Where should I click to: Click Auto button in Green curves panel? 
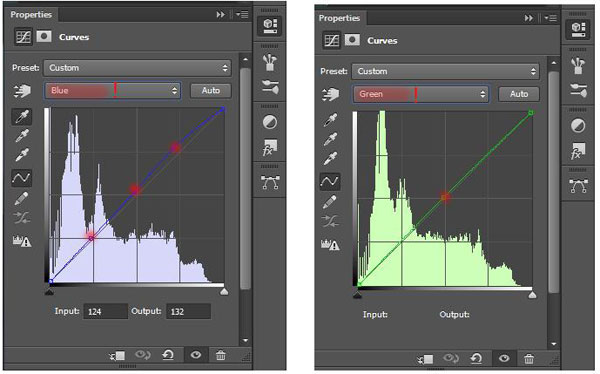(519, 94)
